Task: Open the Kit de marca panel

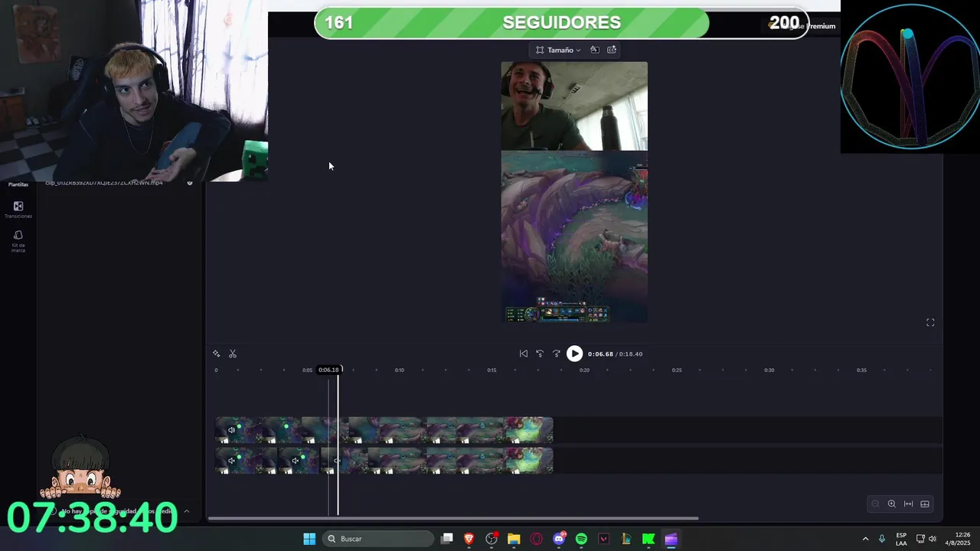Action: [18, 241]
